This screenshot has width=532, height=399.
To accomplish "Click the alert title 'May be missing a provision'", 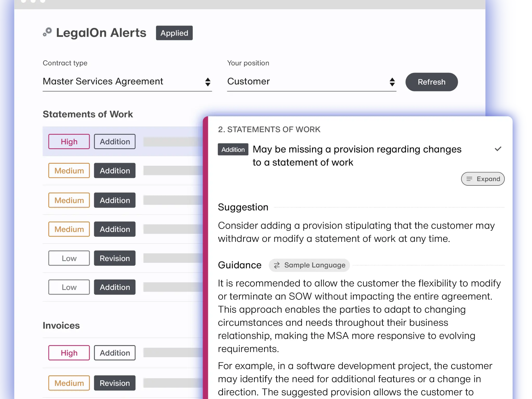I will 357,156.
